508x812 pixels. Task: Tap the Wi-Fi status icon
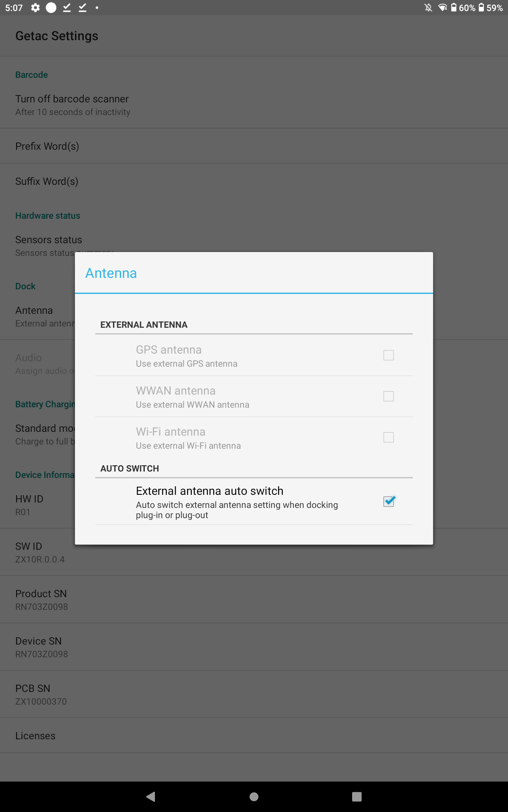coord(442,8)
